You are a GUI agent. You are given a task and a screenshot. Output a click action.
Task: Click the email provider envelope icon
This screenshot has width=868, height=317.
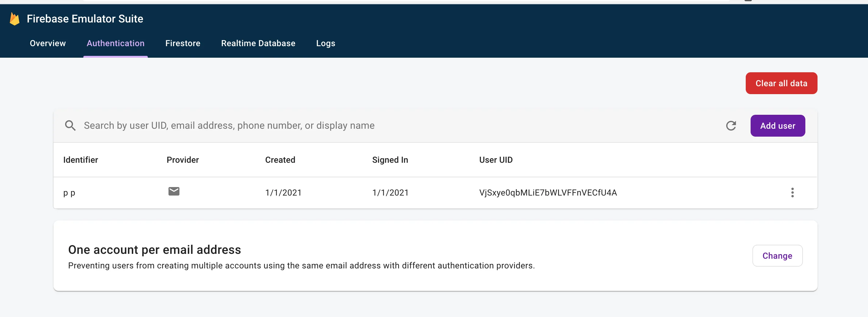click(x=174, y=192)
